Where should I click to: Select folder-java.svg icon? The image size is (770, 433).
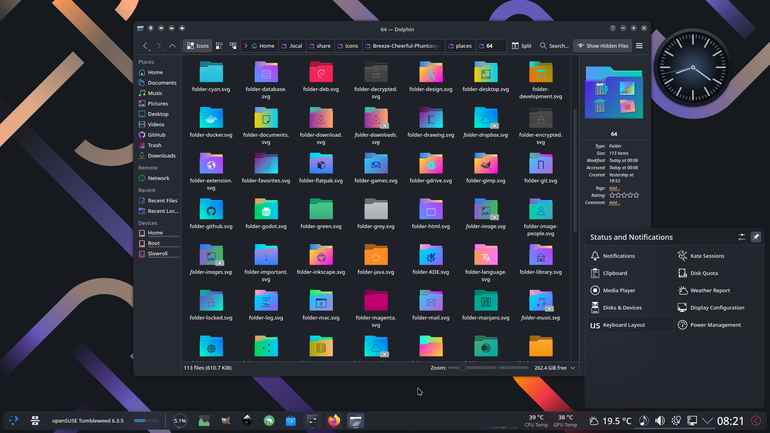tap(376, 255)
